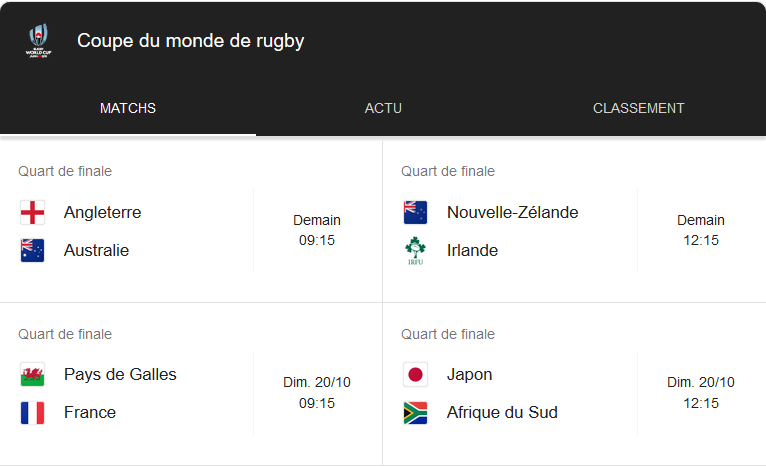The width and height of the screenshot is (766, 466).
Task: Open the CLASSEMENT tab
Action: click(638, 108)
